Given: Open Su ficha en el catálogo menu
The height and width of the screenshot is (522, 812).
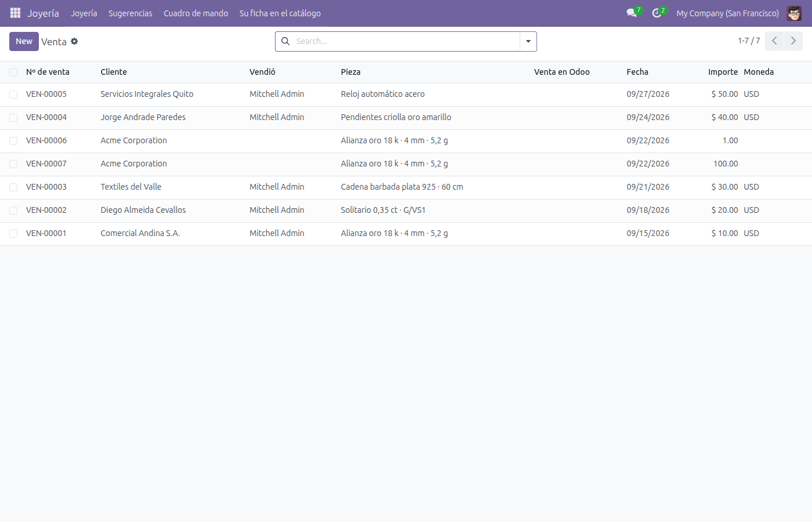Looking at the screenshot, I should pos(280,13).
